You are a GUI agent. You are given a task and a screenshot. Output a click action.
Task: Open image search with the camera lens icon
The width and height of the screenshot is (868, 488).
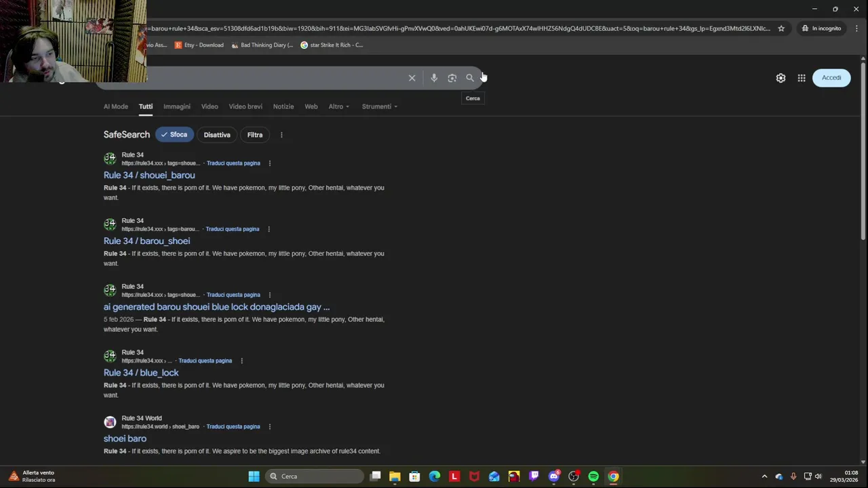click(x=452, y=78)
